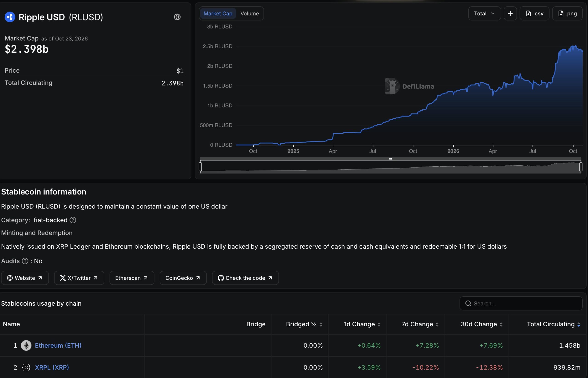Click the help icon next to Audits
588x378 pixels.
[x=25, y=261]
